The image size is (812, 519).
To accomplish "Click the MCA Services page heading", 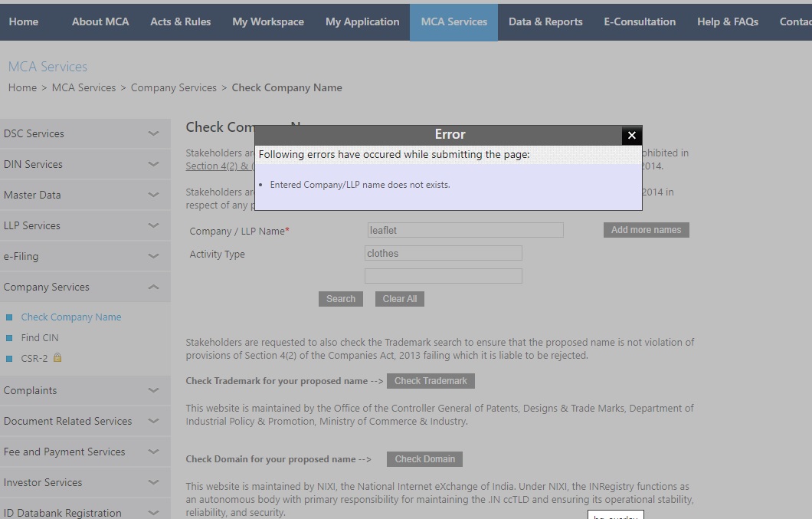I will [x=47, y=67].
